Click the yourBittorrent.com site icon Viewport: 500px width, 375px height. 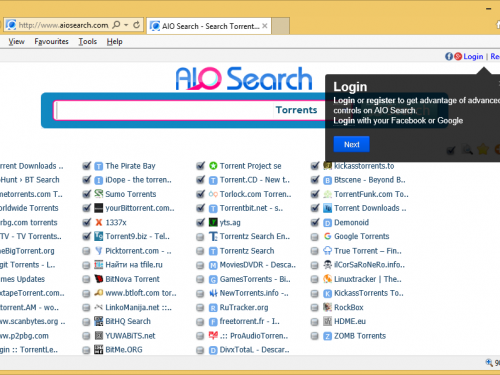[x=99, y=208]
